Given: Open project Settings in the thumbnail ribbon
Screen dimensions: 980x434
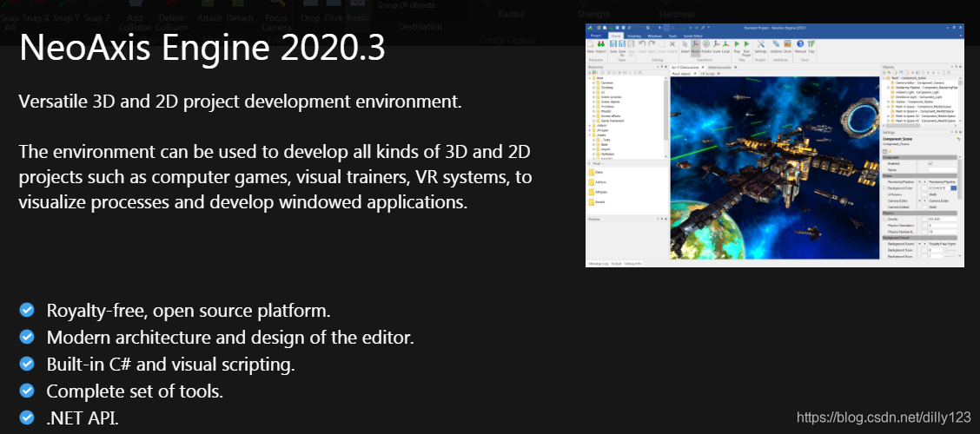Looking at the screenshot, I should (x=760, y=47).
